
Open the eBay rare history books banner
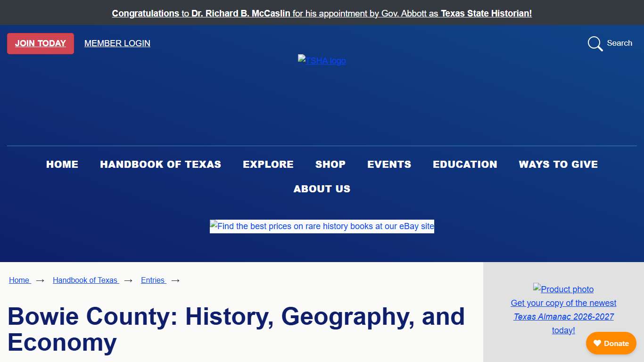coord(322,226)
